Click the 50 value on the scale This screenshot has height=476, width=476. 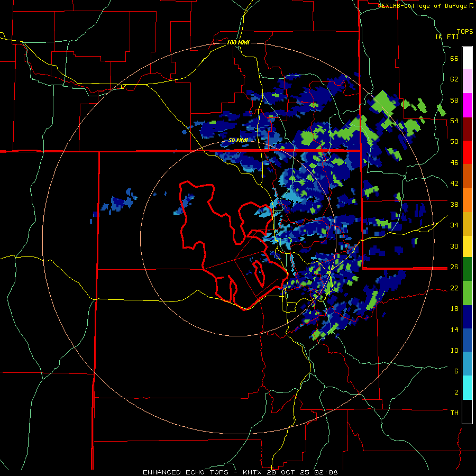454,142
